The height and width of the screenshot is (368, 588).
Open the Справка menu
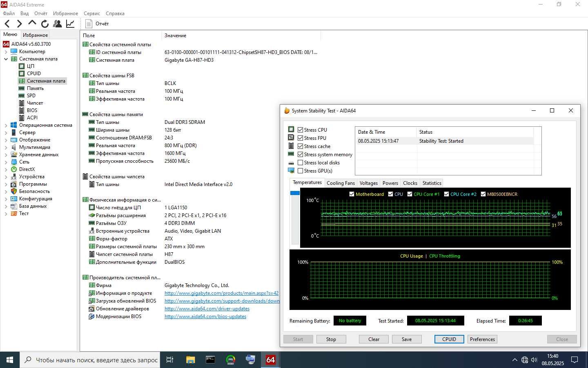tap(115, 13)
